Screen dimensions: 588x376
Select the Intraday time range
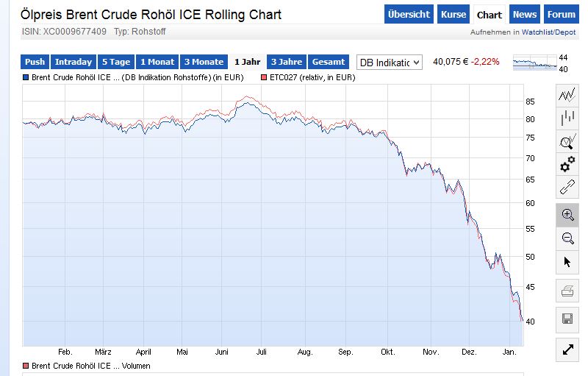(73, 63)
